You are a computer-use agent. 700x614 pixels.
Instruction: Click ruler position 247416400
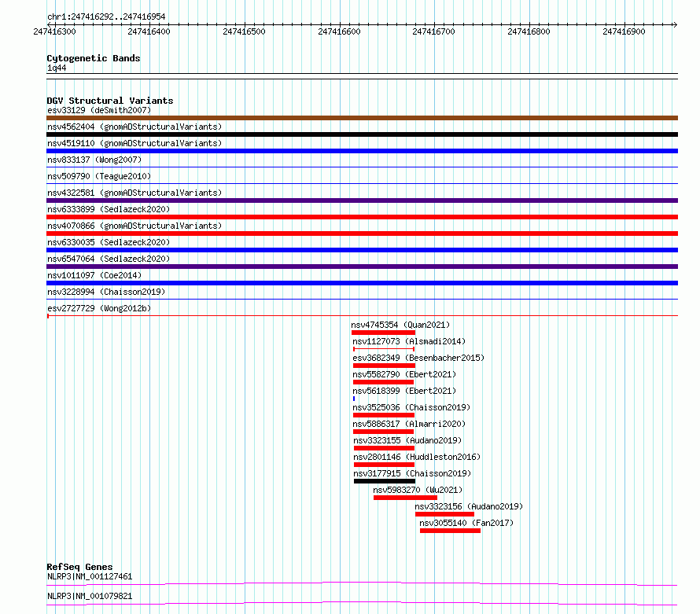(149, 31)
